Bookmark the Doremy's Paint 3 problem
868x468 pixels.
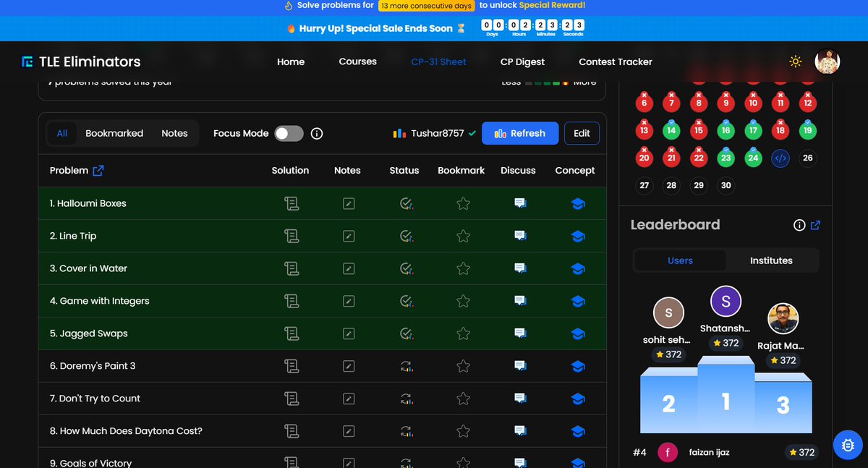point(464,366)
